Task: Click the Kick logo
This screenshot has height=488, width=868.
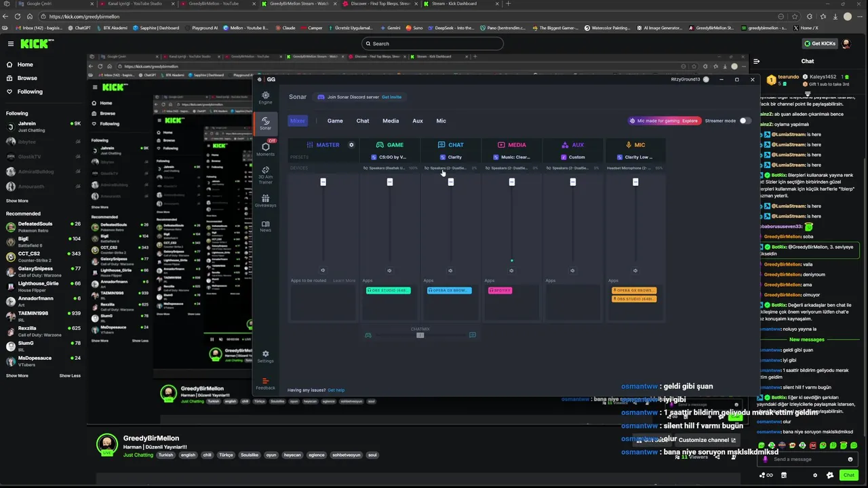Action: point(34,43)
